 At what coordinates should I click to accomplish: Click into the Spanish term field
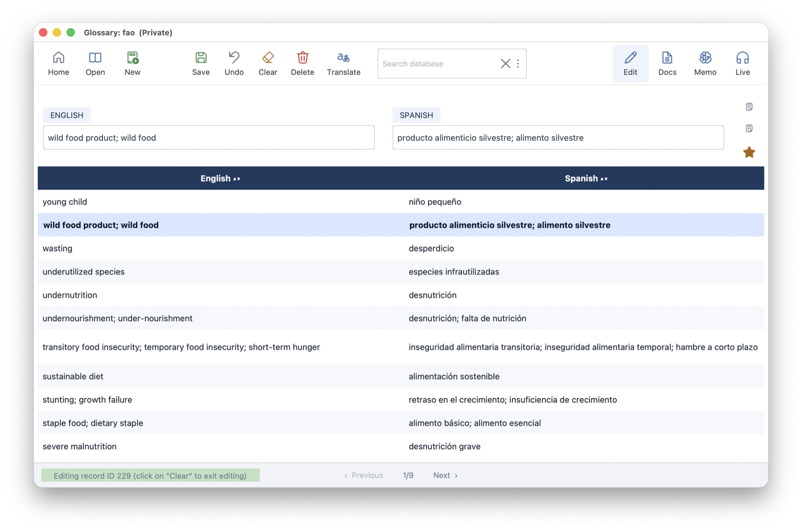[558, 138]
